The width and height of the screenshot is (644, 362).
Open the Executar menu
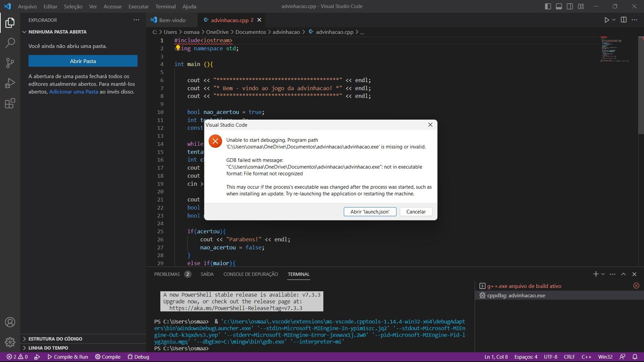click(139, 6)
